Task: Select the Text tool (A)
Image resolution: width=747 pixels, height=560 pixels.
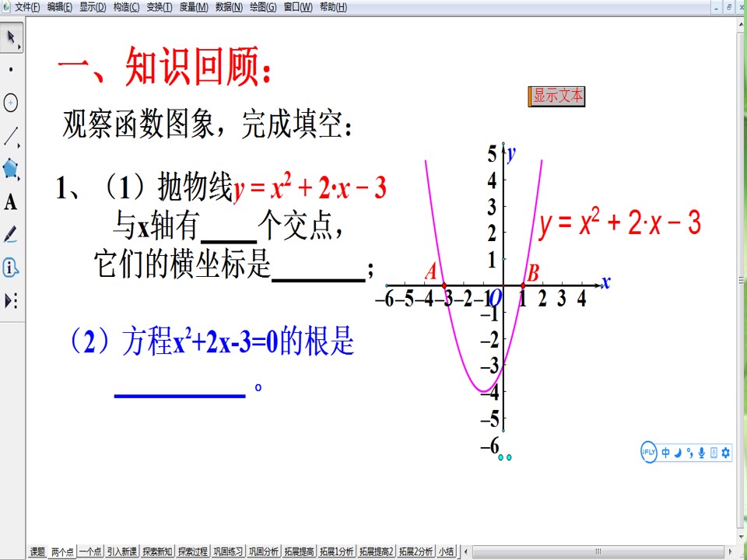Action: tap(11, 202)
